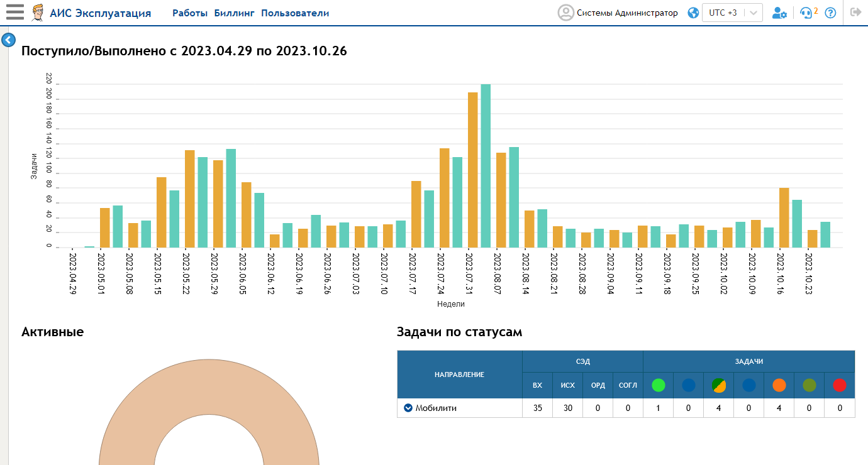Click the АИС Эксплуатация title link
The image size is (868, 465).
coord(101,13)
